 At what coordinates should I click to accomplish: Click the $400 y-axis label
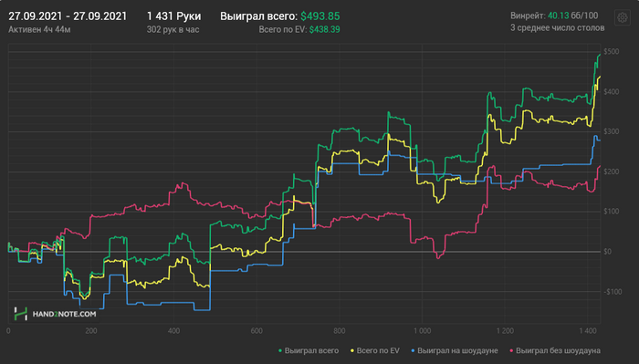[612, 91]
